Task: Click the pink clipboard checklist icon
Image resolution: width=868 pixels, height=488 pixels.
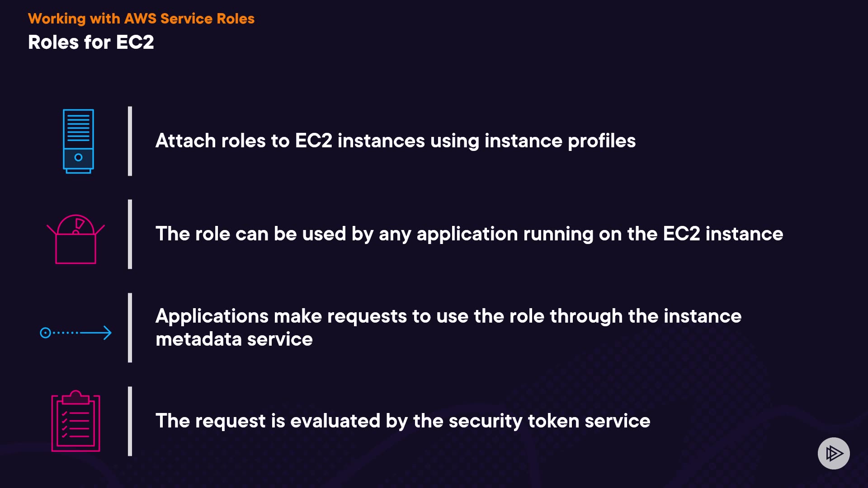Action: pyautogui.click(x=75, y=421)
